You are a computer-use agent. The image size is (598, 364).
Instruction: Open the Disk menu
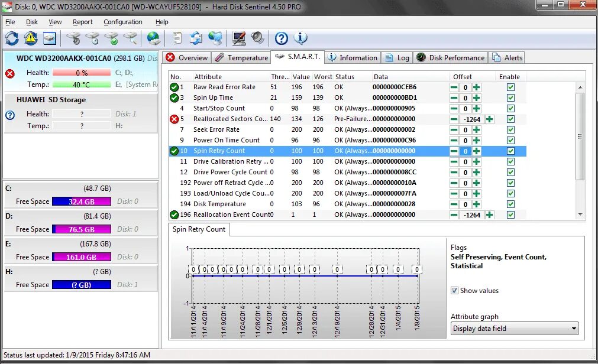point(32,22)
